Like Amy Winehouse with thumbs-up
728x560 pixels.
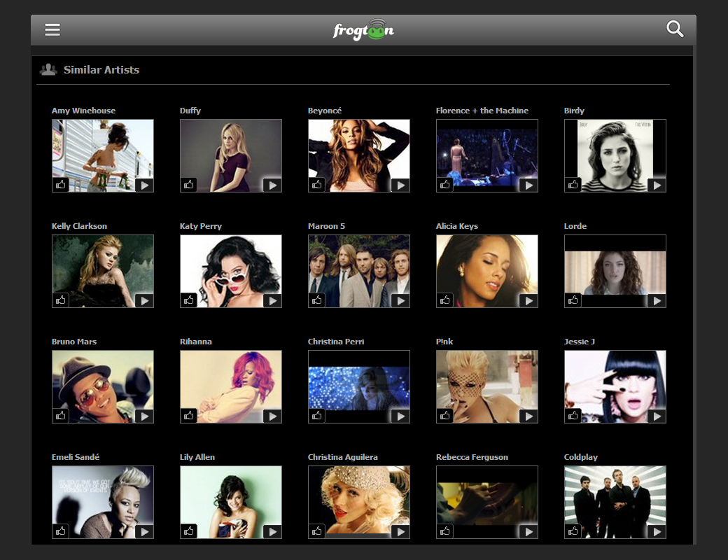click(61, 185)
